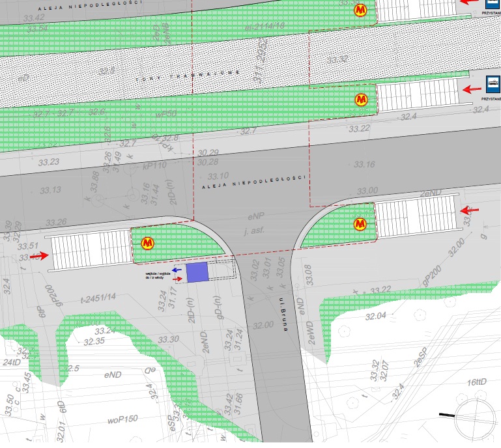Click the 'el.2114/18' label
This screenshot has width=501, height=448.
265,27
